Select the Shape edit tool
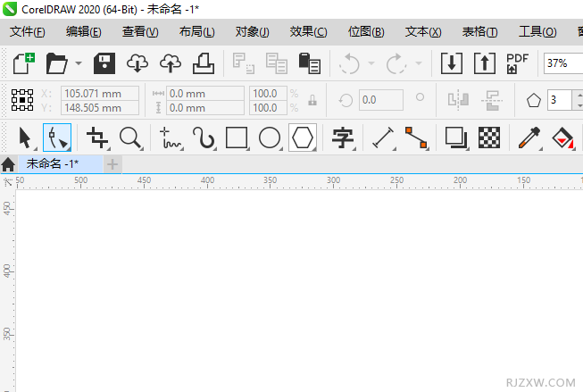The height and width of the screenshot is (392, 583). 57,138
